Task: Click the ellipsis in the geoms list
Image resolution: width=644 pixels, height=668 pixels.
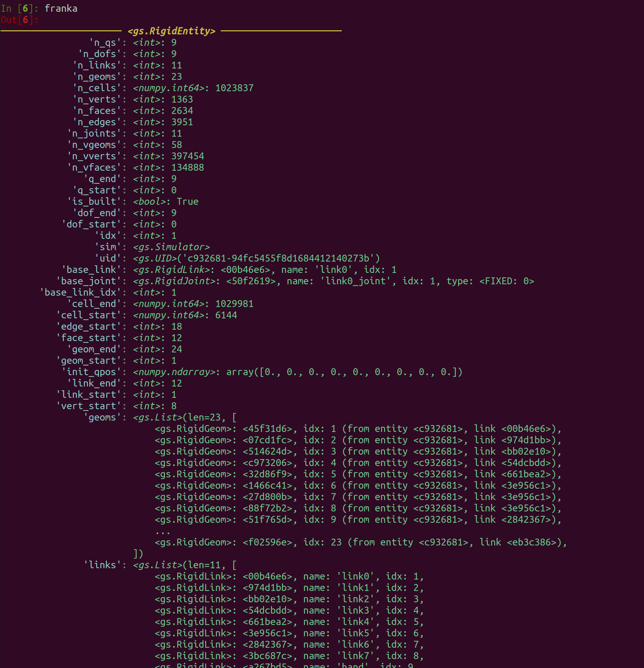Action: point(163,531)
